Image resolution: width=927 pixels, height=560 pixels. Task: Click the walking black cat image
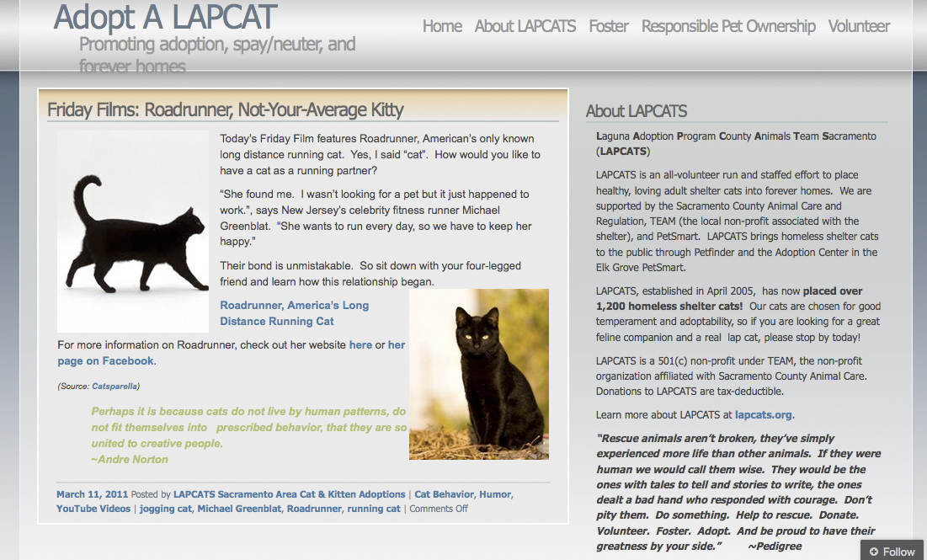click(x=133, y=232)
